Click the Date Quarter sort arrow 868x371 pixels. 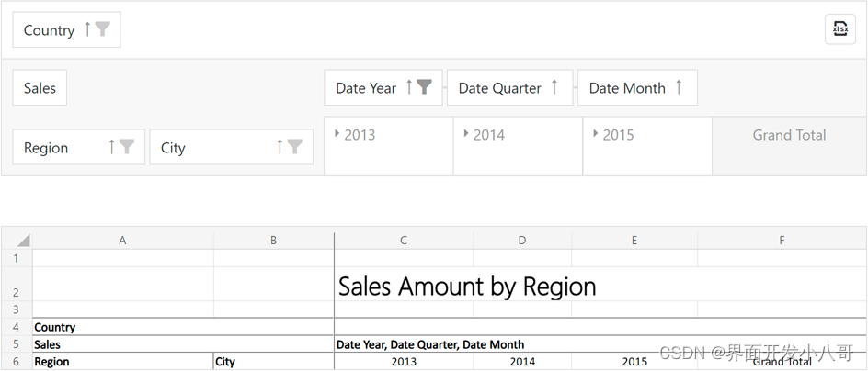[x=554, y=87]
